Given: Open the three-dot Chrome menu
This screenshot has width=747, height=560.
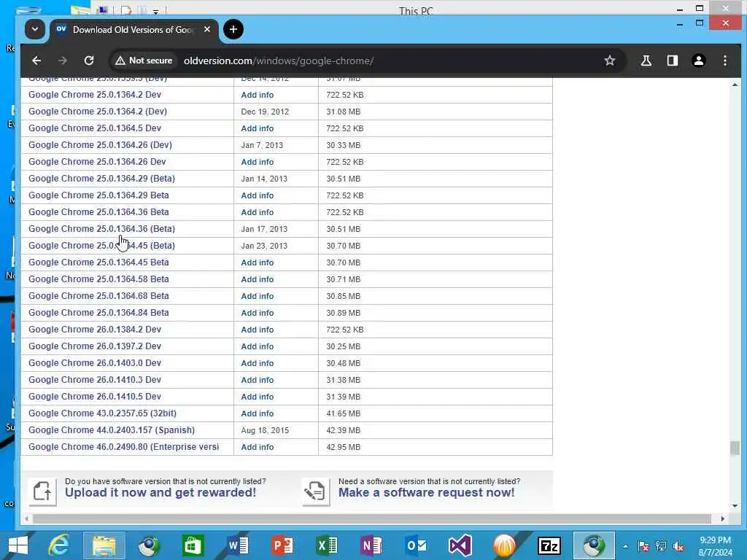Looking at the screenshot, I should [x=725, y=61].
